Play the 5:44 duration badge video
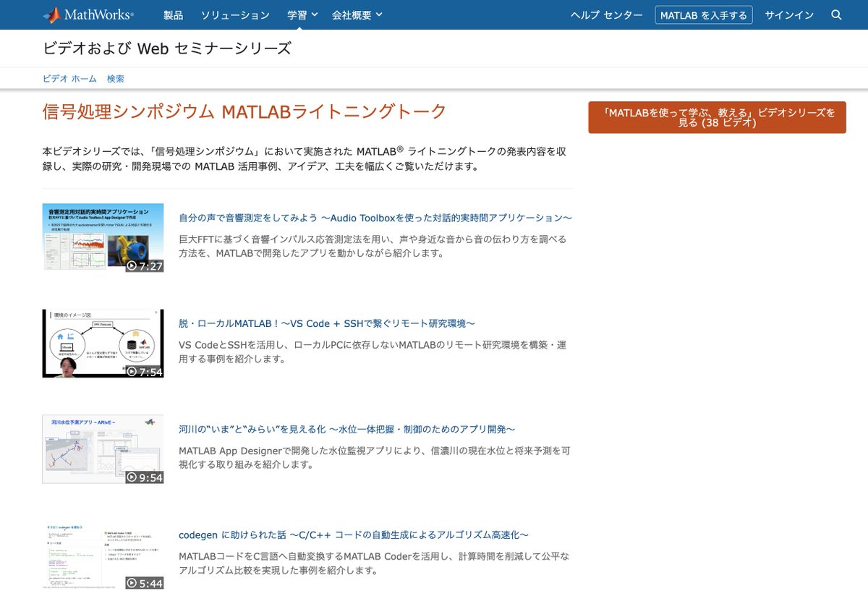Screen dimensions: 868x596 tap(144, 583)
